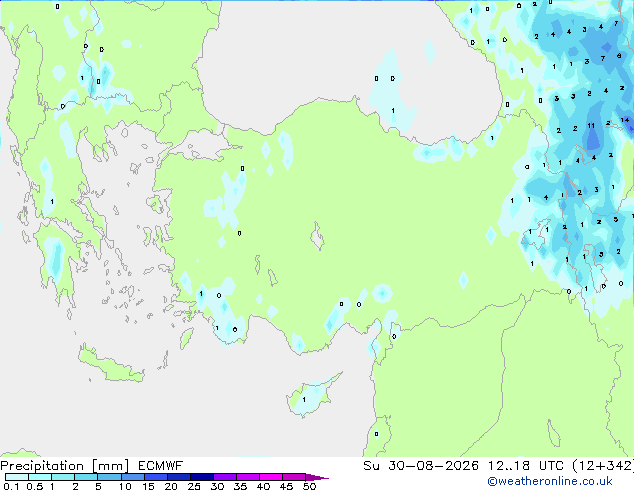Click the legend arrow tip beyond 50
The image size is (634, 490).
tap(318, 477)
